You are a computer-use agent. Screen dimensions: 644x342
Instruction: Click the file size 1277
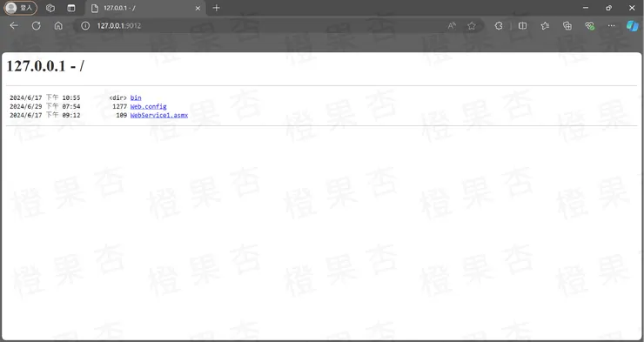click(119, 106)
